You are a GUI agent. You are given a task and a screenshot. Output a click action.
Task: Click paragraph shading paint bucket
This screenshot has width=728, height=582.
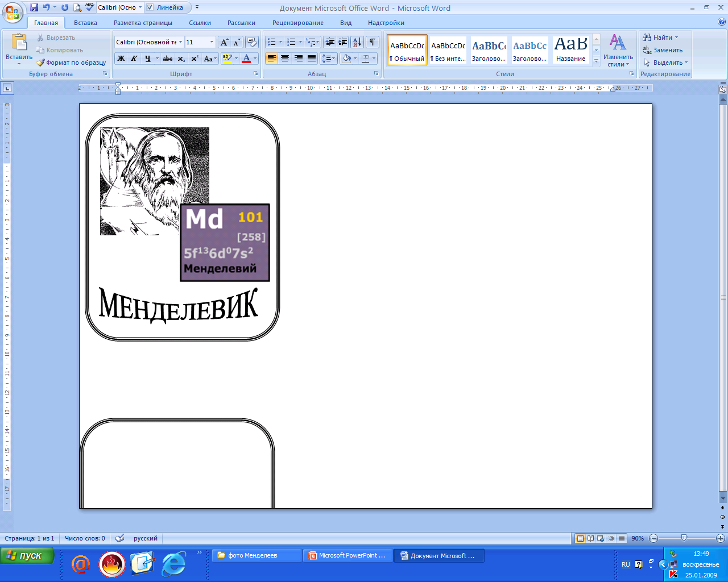(346, 59)
